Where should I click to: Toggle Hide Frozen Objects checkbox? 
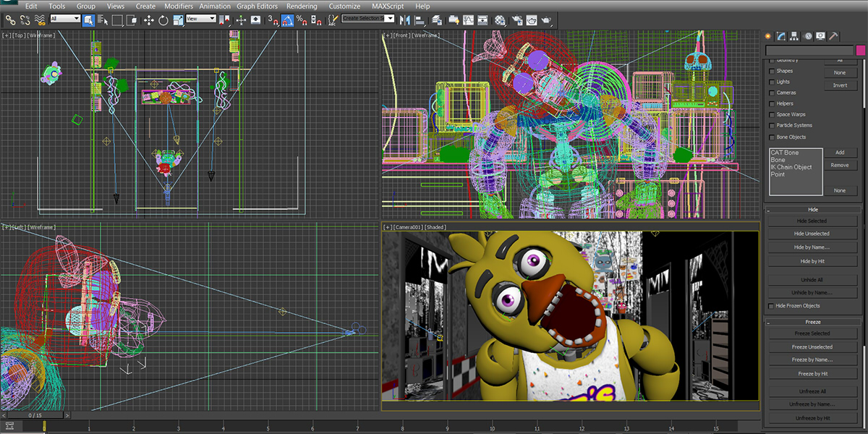pyautogui.click(x=772, y=306)
